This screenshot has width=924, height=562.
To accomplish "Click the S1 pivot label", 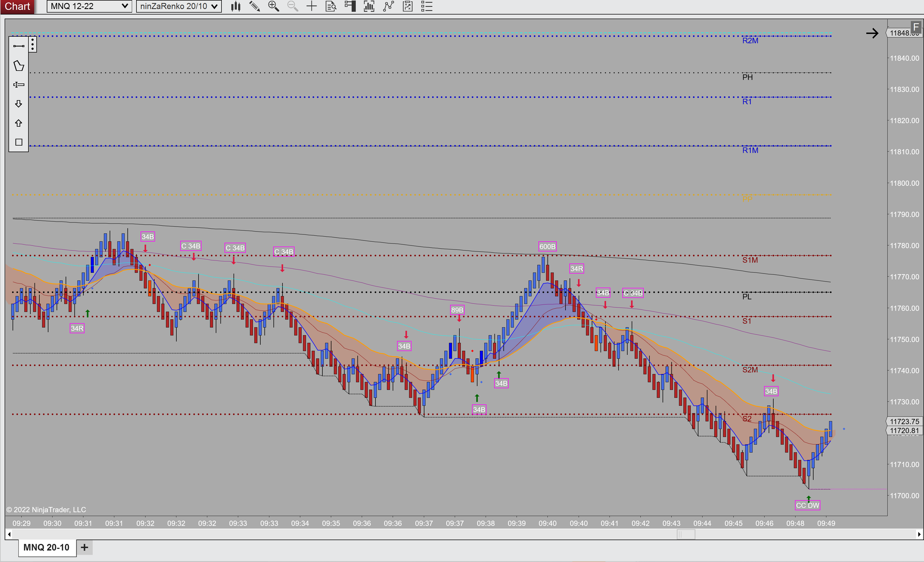I will coord(747,321).
